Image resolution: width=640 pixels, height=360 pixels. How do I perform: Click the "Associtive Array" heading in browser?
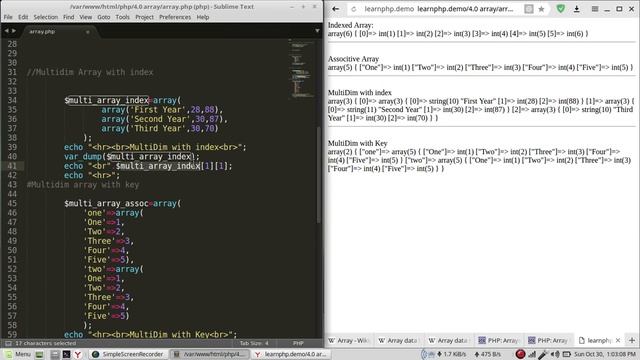[353, 59]
